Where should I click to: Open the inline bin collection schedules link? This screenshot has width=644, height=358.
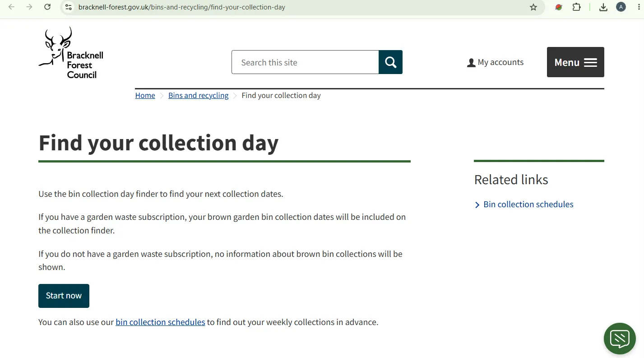pyautogui.click(x=160, y=322)
